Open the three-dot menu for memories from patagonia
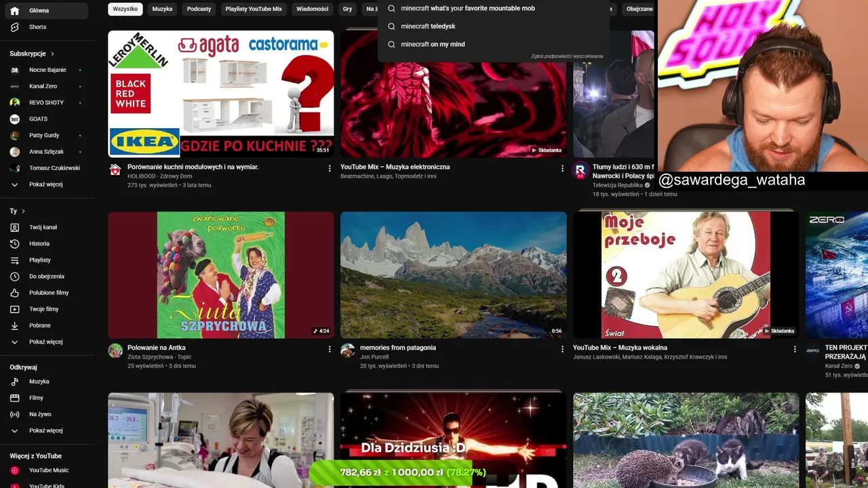This screenshot has width=868, height=488. [x=562, y=349]
